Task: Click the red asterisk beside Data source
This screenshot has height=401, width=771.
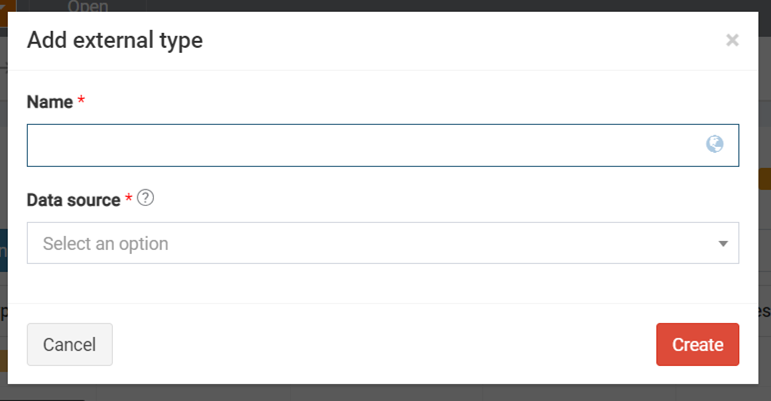Action: click(129, 199)
